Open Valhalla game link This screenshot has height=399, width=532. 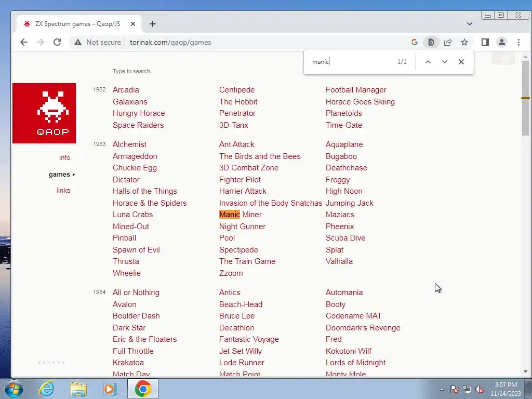[339, 261]
